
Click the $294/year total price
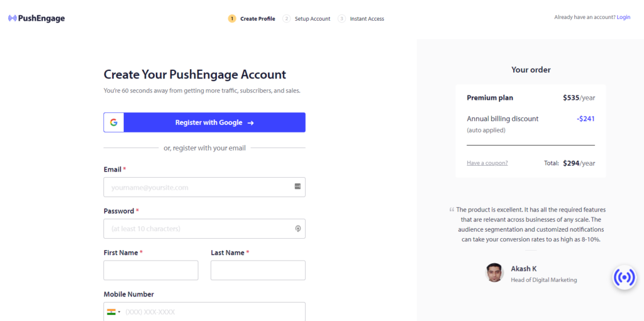(x=579, y=163)
